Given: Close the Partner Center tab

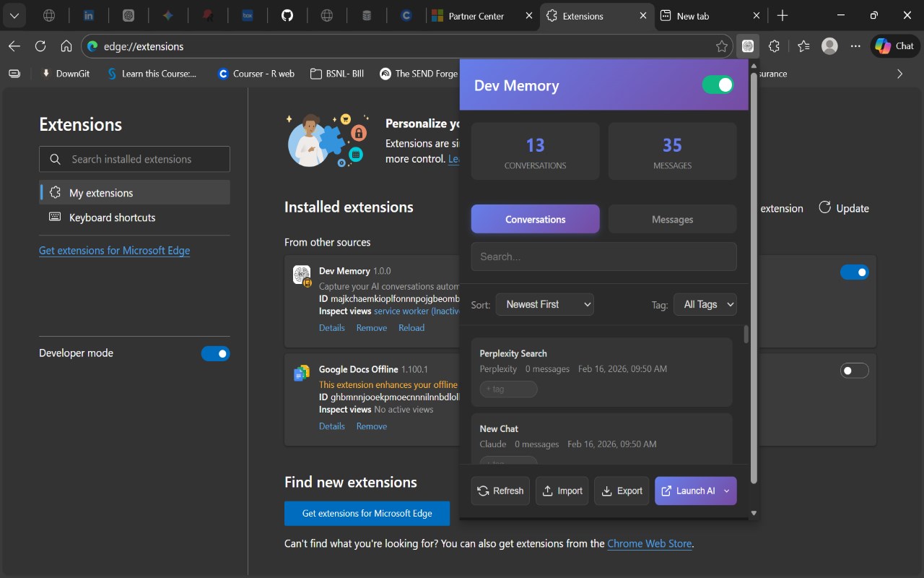Looking at the screenshot, I should [528, 16].
